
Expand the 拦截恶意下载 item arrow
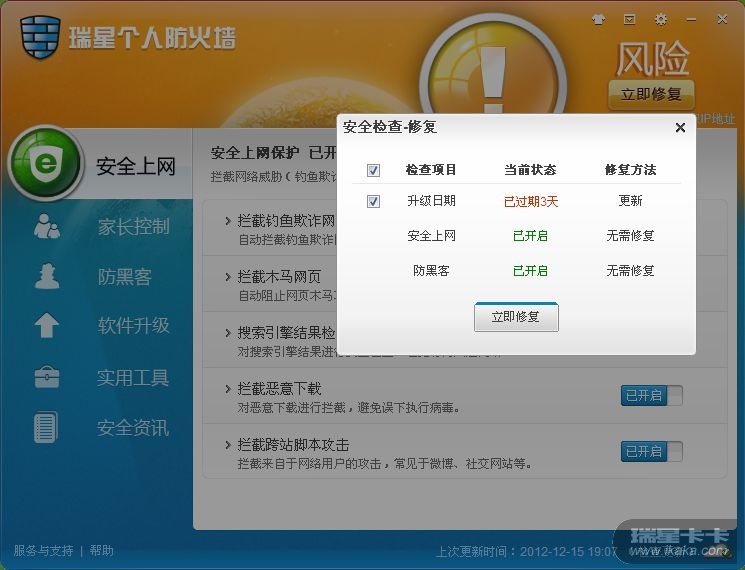tap(228, 389)
